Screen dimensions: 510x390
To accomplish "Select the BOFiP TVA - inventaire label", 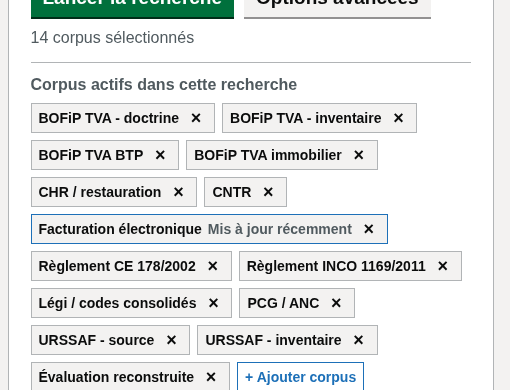I will click(306, 118).
